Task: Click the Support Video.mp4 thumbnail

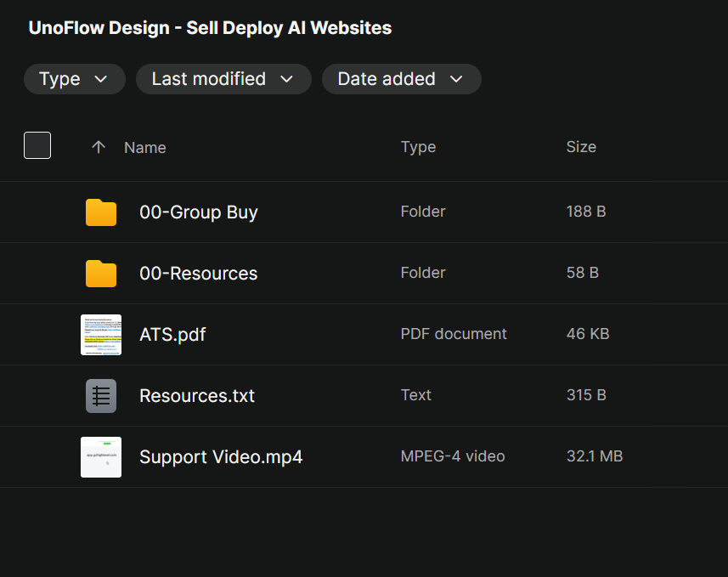Action: point(101,457)
